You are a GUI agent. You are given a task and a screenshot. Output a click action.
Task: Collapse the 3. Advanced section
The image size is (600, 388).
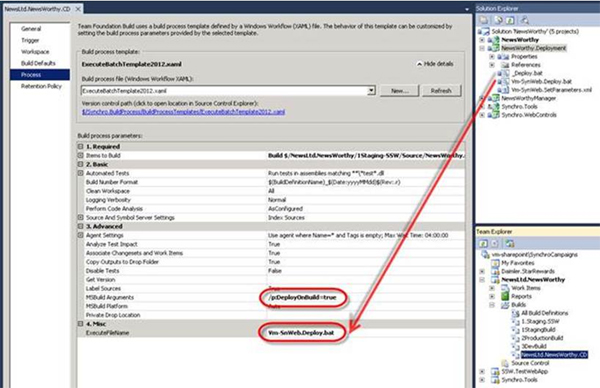coord(80,226)
